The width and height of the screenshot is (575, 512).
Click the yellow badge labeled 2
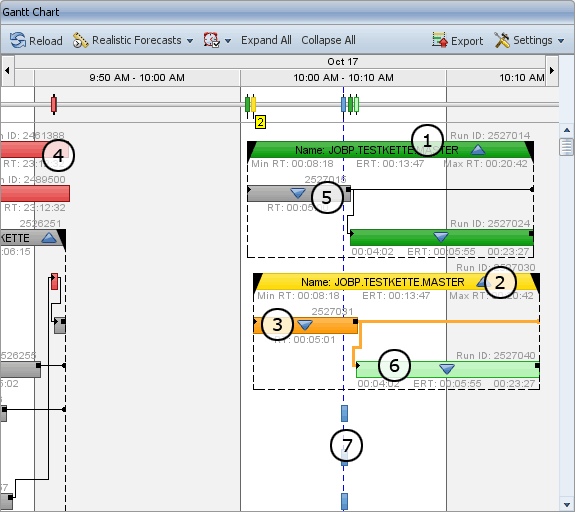[x=260, y=122]
